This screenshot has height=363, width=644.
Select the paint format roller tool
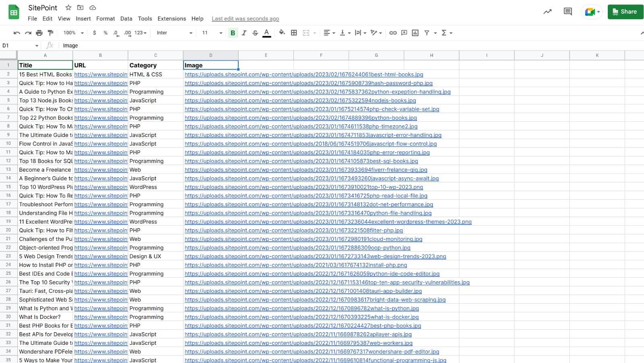click(x=50, y=33)
